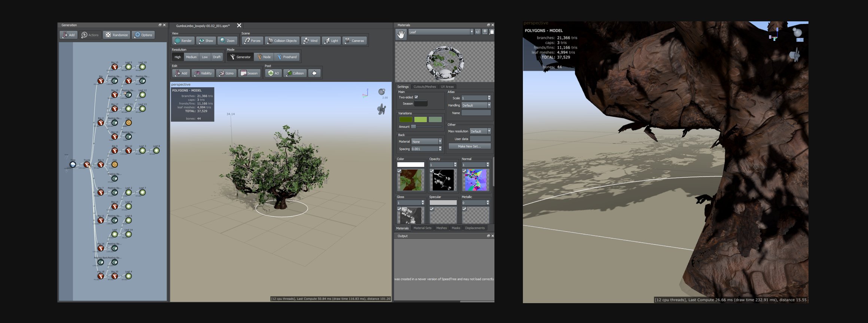
Task: Toggle the Gloss map checkbox
Action: point(399,209)
